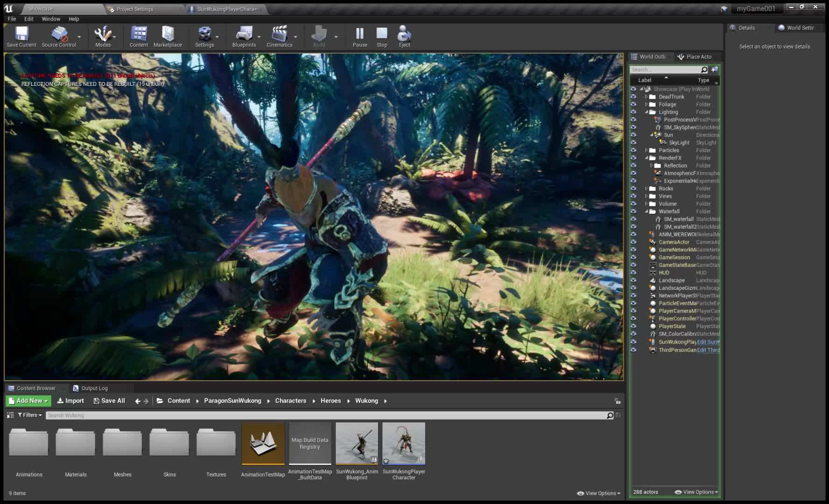Hide the Landscape actor via eye icon
Image resolution: width=829 pixels, height=504 pixels.
pyautogui.click(x=633, y=280)
